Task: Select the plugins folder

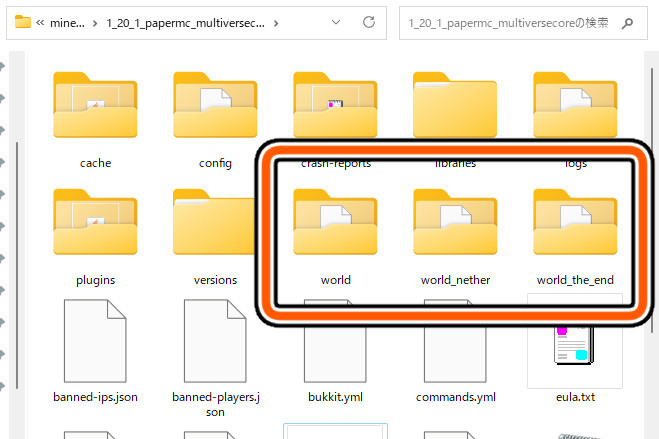Action: click(95, 223)
